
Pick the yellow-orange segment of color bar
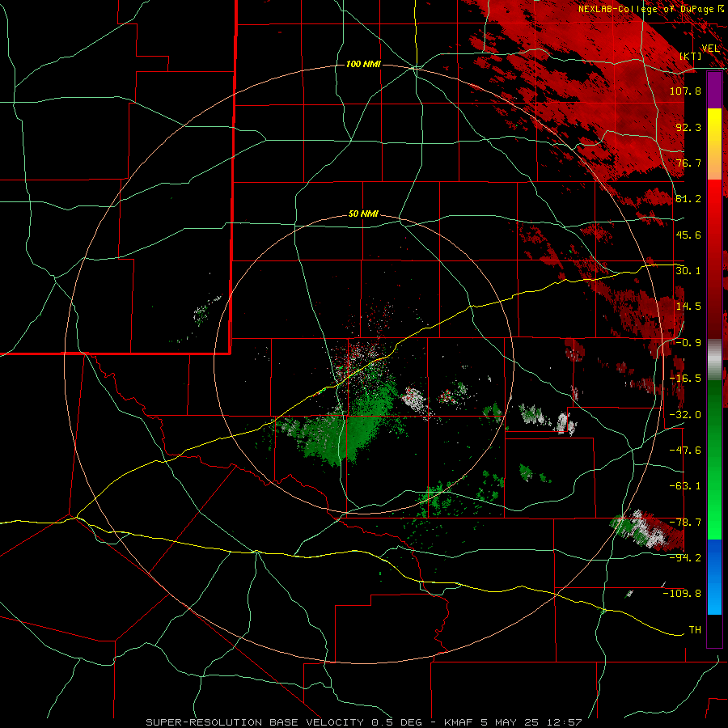point(714,144)
